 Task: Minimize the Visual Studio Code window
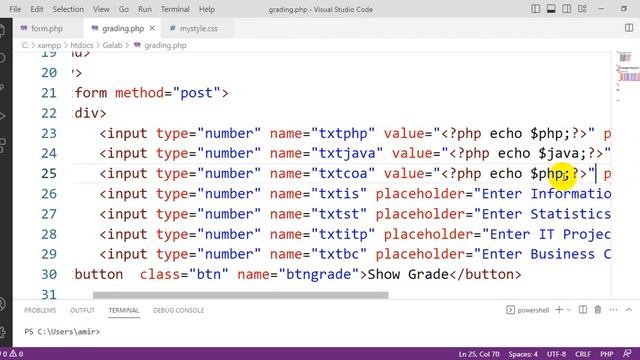pos(601,9)
